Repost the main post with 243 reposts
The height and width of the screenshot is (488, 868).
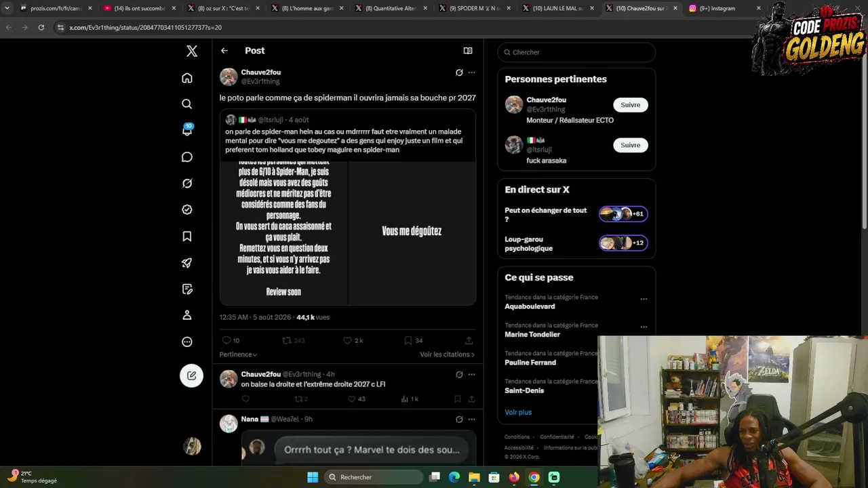coord(293,340)
